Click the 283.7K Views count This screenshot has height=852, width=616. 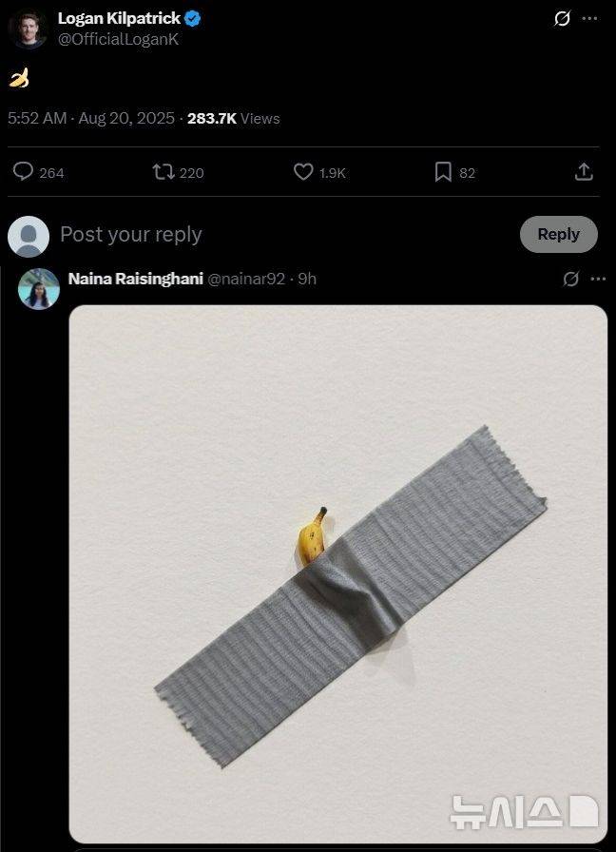pyautogui.click(x=233, y=118)
